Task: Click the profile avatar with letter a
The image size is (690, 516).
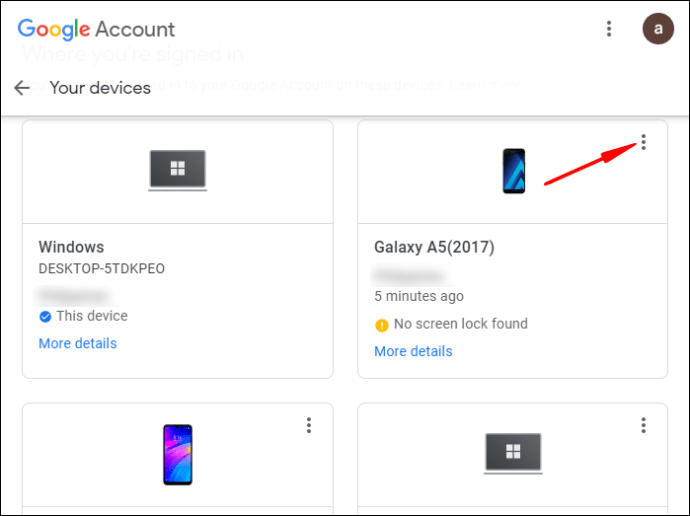Action: click(657, 29)
